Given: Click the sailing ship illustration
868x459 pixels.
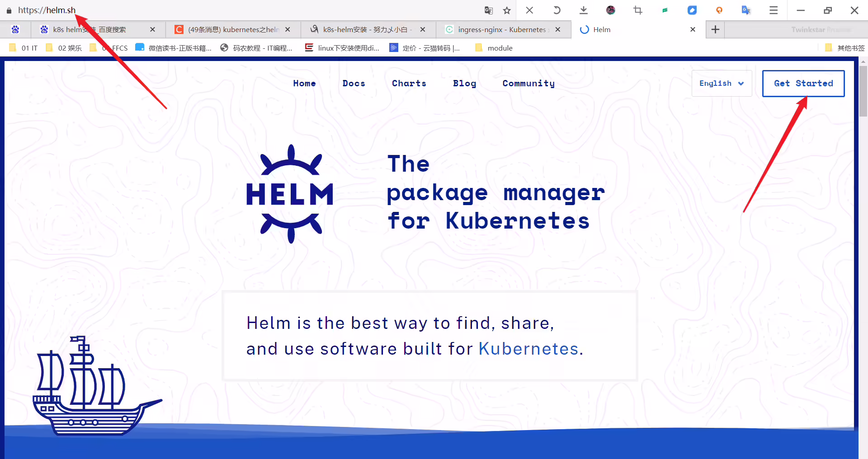Looking at the screenshot, I should click(97, 386).
